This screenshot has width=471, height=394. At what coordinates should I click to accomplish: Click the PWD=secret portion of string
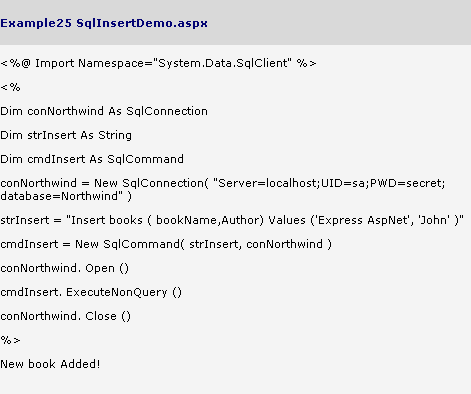click(405, 183)
